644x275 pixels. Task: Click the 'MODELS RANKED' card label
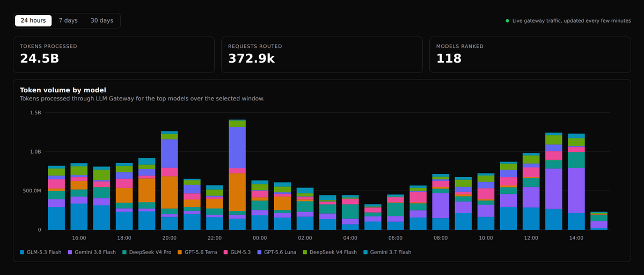(x=459, y=46)
